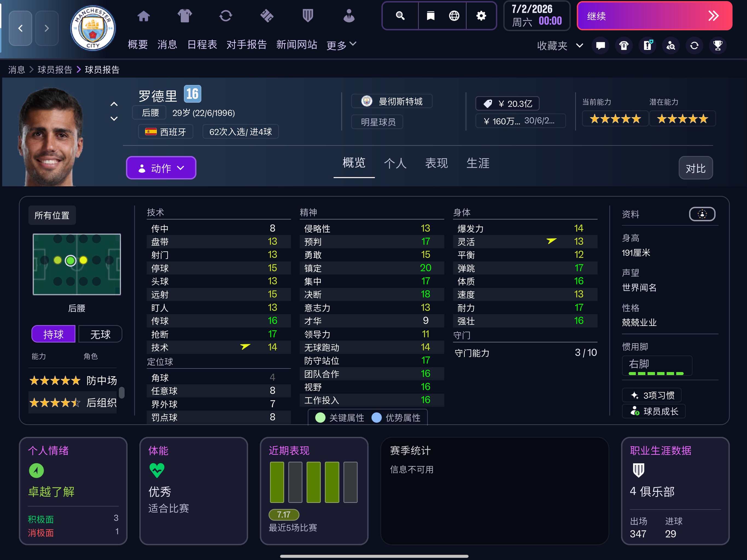Screen dimensions: 747x560
Task: Expand the 更多 menu
Action: click(342, 45)
